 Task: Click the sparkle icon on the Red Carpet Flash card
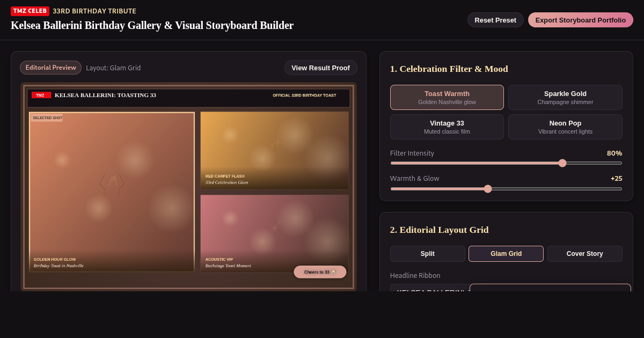coord(275,143)
